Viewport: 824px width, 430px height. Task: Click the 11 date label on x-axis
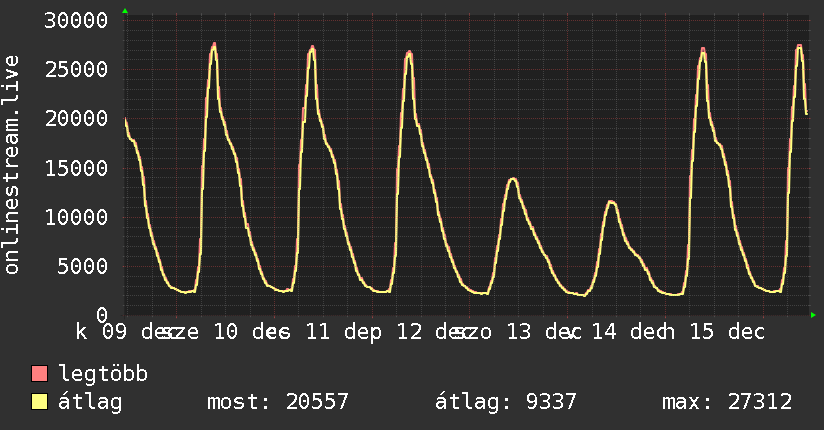pyautogui.click(x=318, y=332)
